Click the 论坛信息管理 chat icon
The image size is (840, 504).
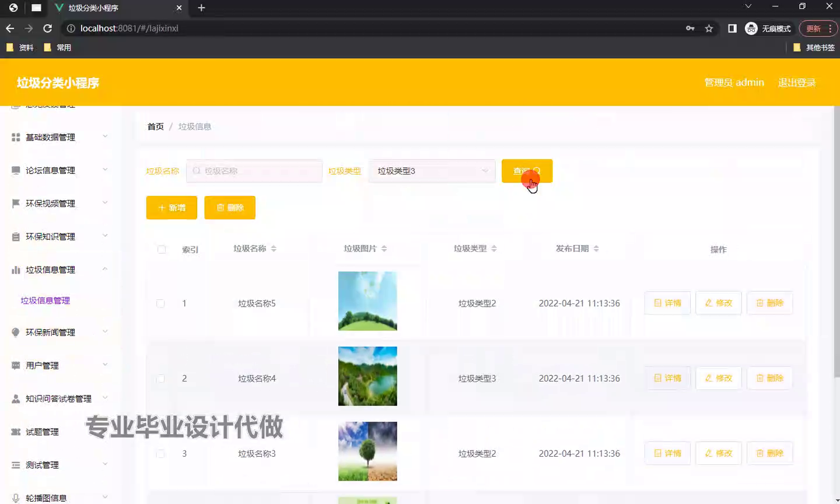tap(16, 170)
